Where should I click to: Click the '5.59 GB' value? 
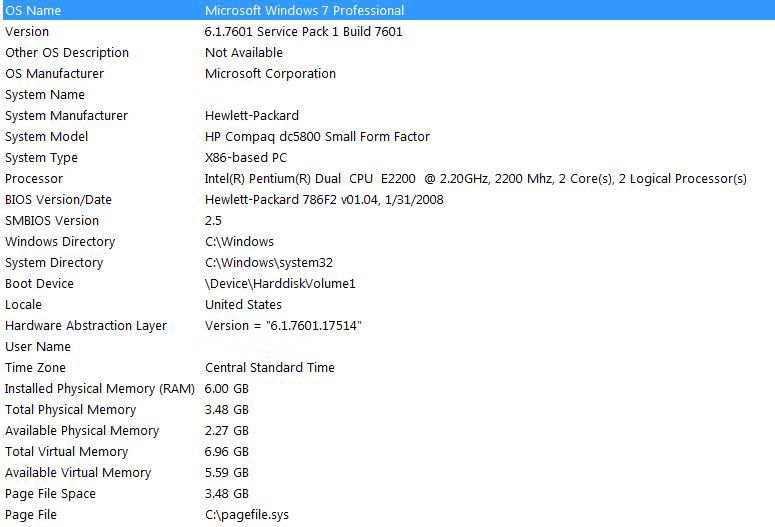[x=226, y=473]
